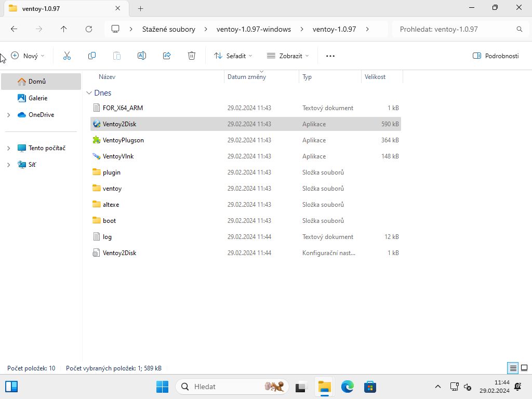Click the Delete trash can icon
532x399 pixels.
click(192, 56)
